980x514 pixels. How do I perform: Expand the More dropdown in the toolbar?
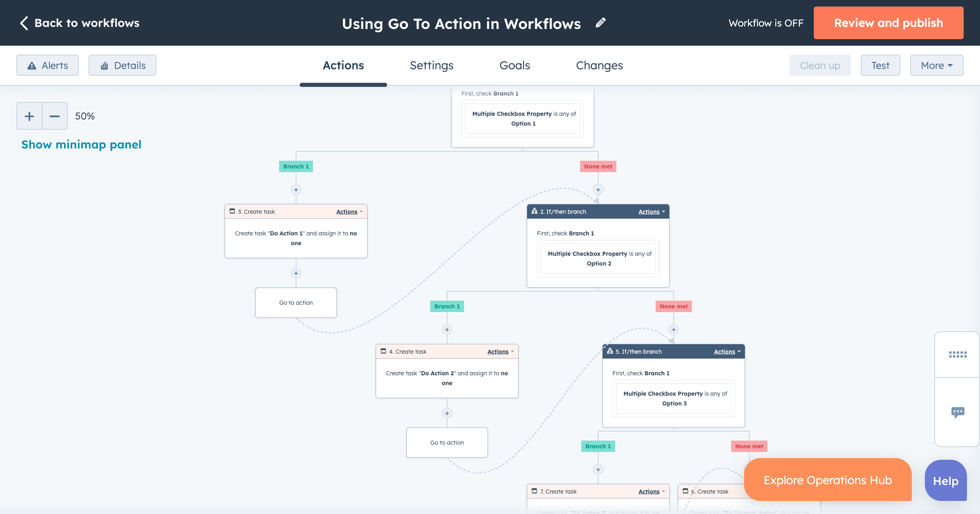[x=936, y=65]
